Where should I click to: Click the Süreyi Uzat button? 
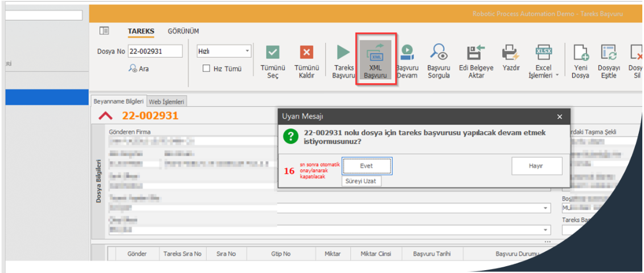(x=362, y=181)
